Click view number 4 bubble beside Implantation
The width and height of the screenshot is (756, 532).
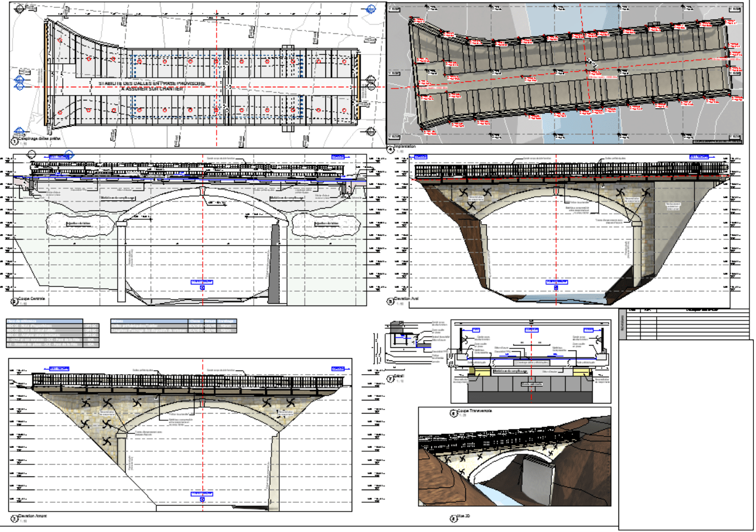pos(390,148)
